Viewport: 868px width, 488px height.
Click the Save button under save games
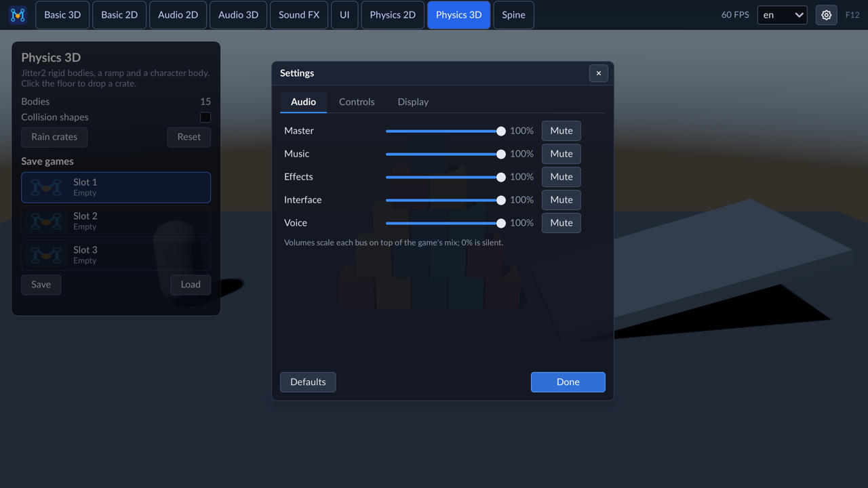(x=41, y=285)
